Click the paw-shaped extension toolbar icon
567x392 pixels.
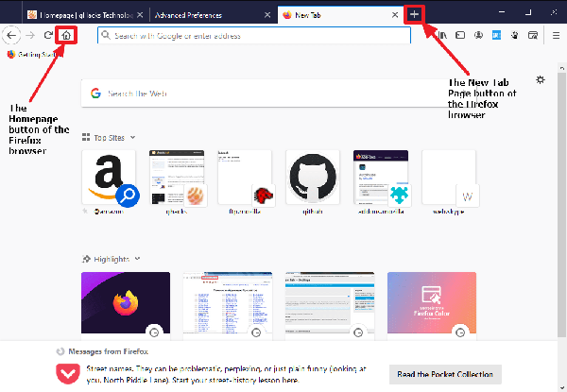coord(515,35)
